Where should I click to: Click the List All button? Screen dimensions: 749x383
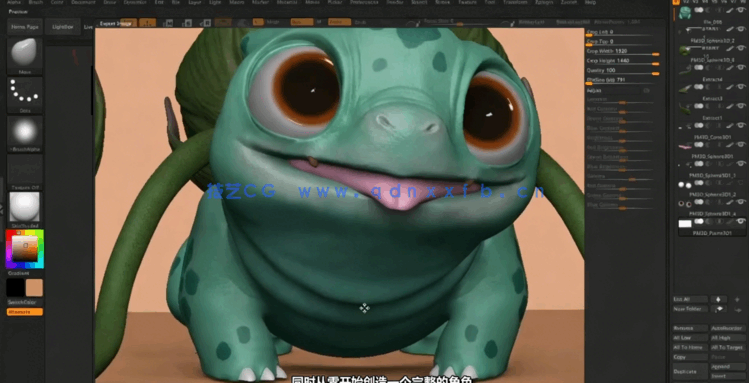pyautogui.click(x=690, y=299)
